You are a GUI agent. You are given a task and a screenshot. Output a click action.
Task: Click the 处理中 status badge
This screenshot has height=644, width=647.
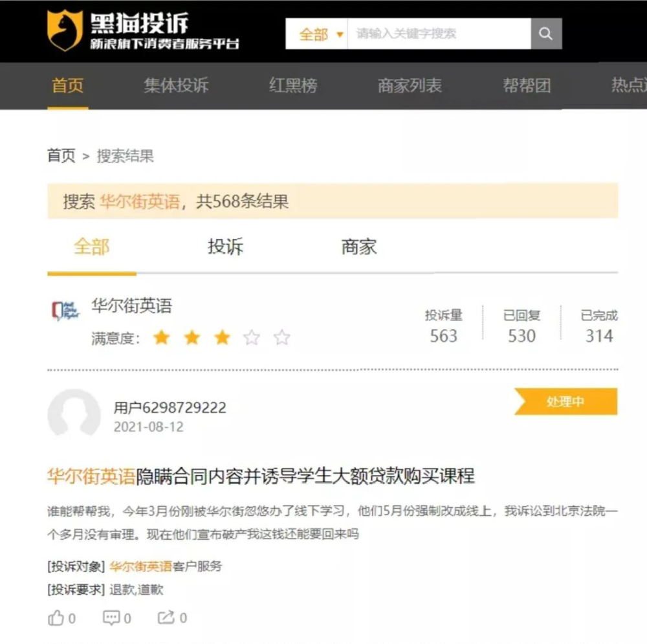coord(565,401)
